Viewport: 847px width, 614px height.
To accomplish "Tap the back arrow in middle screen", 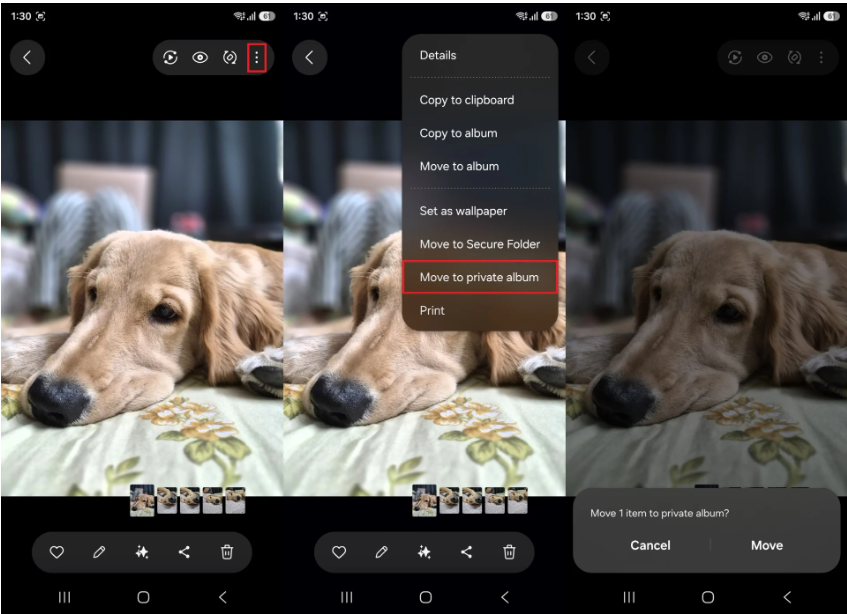I will pyautogui.click(x=309, y=58).
